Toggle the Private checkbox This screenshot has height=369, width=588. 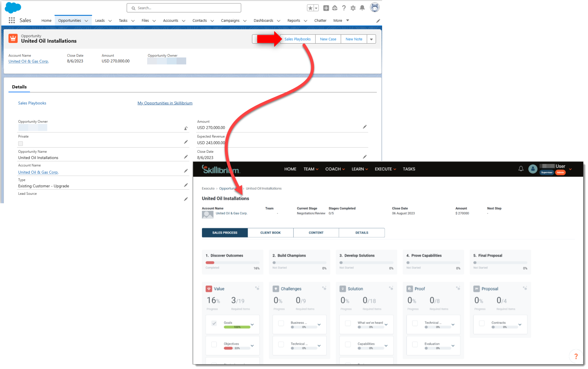(21, 144)
